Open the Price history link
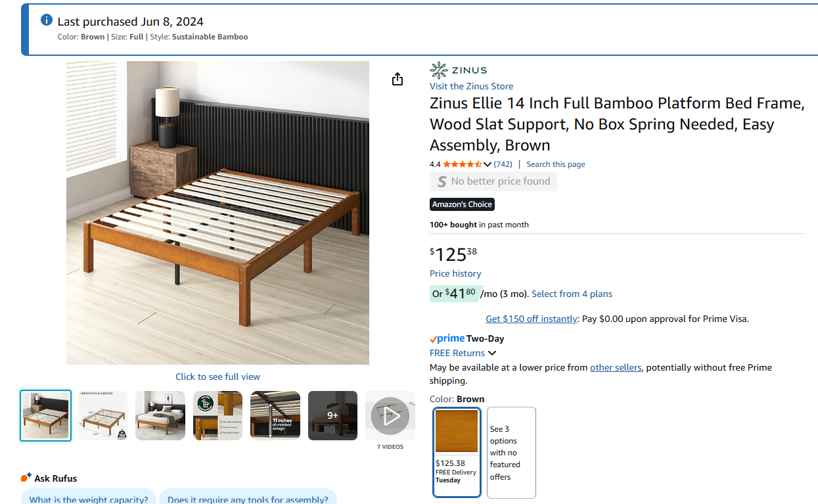The width and height of the screenshot is (818, 504). 455,273
